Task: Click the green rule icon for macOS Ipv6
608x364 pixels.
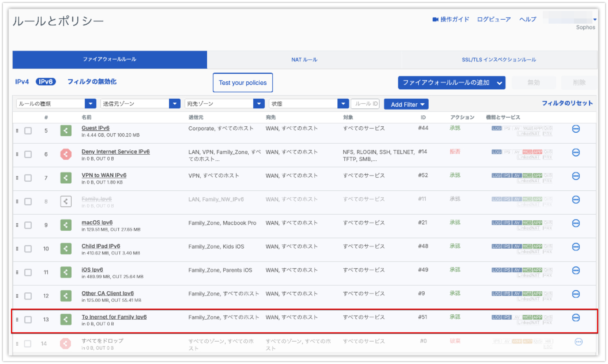Action: pyautogui.click(x=66, y=225)
